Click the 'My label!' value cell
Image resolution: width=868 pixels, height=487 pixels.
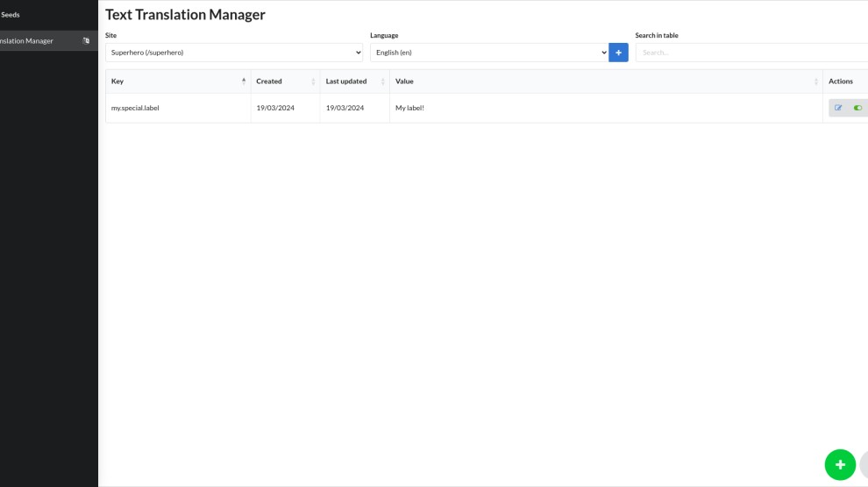click(x=606, y=108)
